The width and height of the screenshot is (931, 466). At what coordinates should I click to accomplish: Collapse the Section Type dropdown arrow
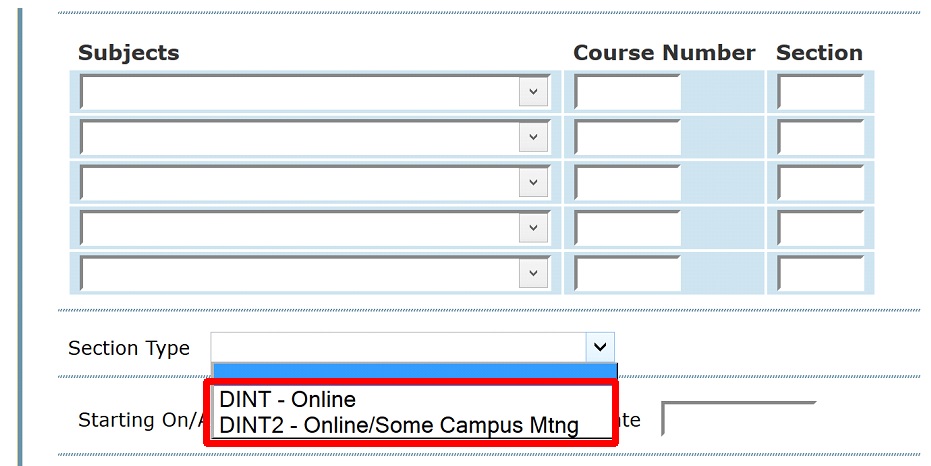(x=599, y=347)
